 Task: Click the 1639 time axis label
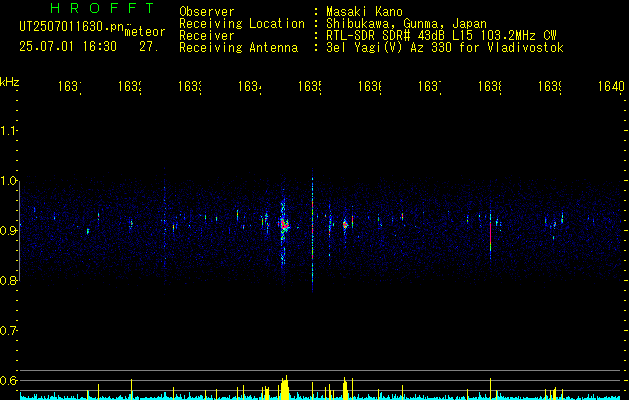[550, 86]
